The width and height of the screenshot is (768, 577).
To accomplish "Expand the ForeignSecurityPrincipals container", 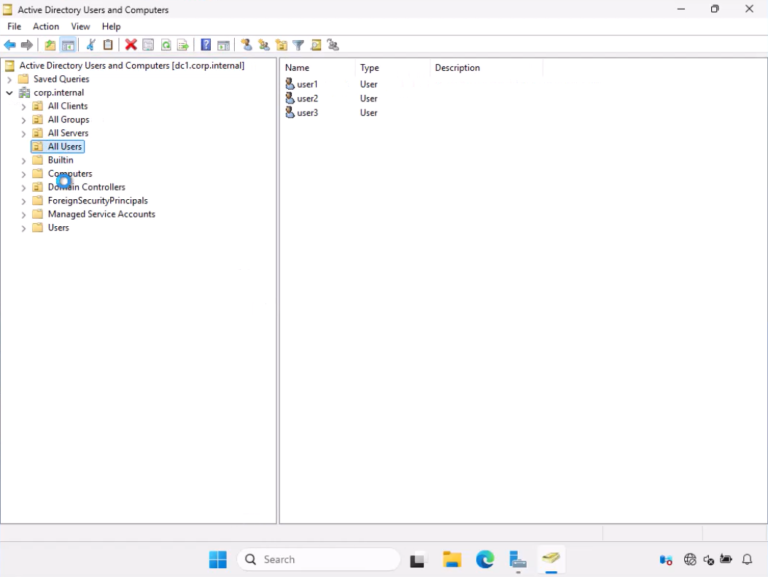I will tap(24, 201).
